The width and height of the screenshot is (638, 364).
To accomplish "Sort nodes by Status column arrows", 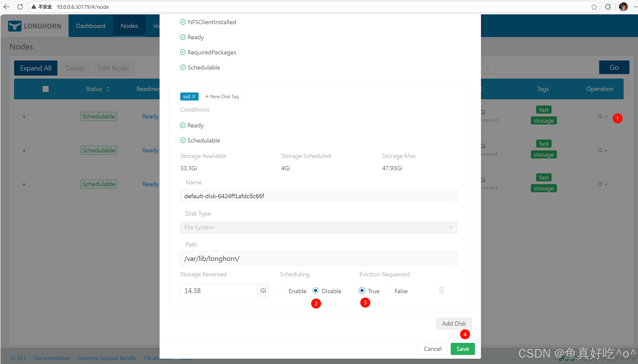I will click(x=108, y=89).
